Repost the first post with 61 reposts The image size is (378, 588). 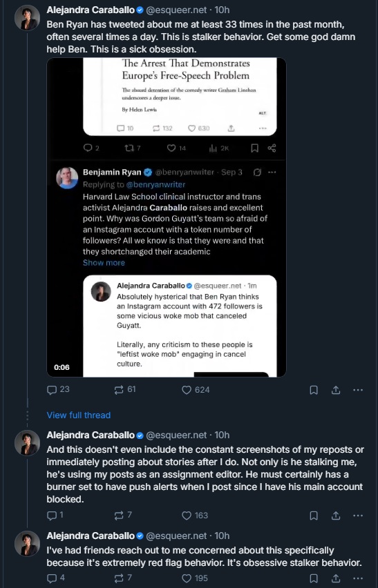tap(124, 390)
